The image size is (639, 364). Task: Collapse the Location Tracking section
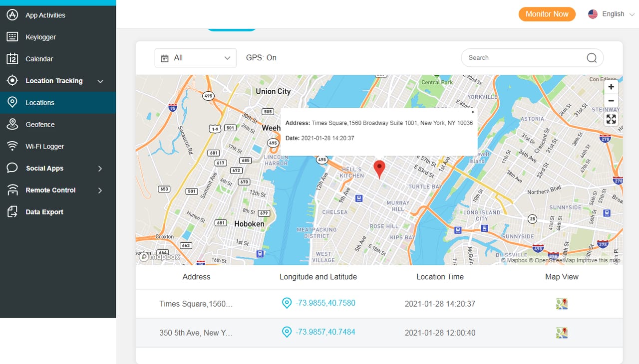point(100,81)
